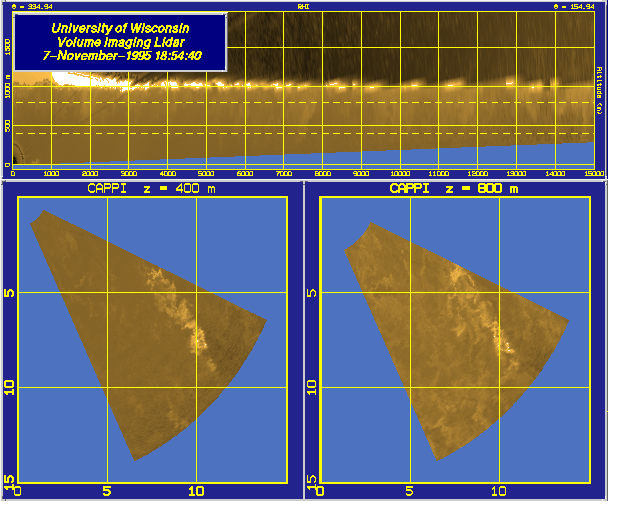Click the 13000 tick on RHI range axis
Viewport: 640px width, 512px height.
516,174
